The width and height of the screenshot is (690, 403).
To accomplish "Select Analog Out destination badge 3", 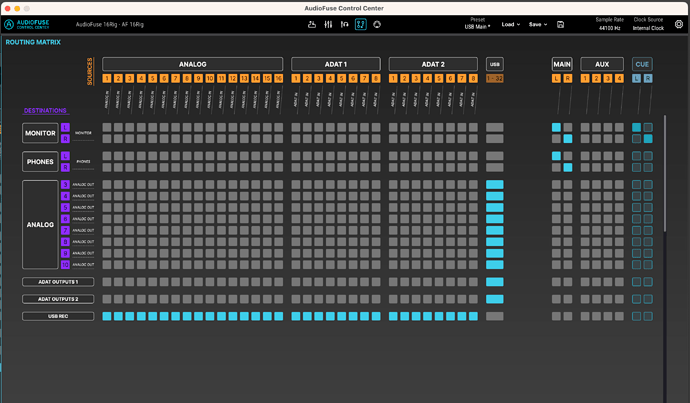I will [65, 185].
